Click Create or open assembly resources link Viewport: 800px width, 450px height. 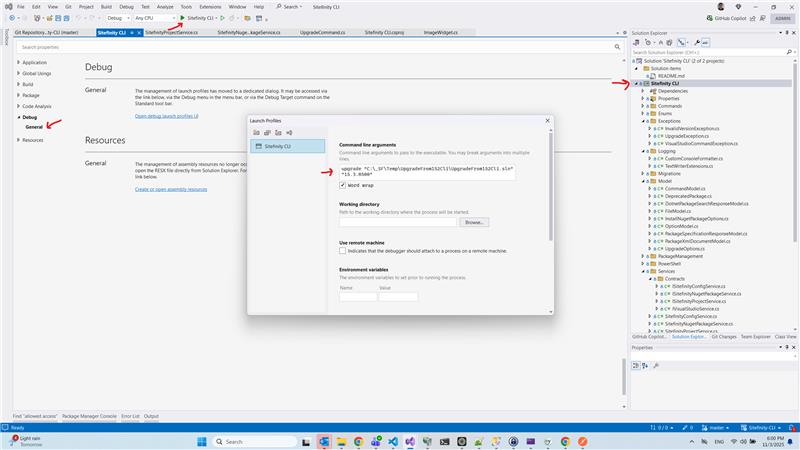pyautogui.click(x=171, y=189)
